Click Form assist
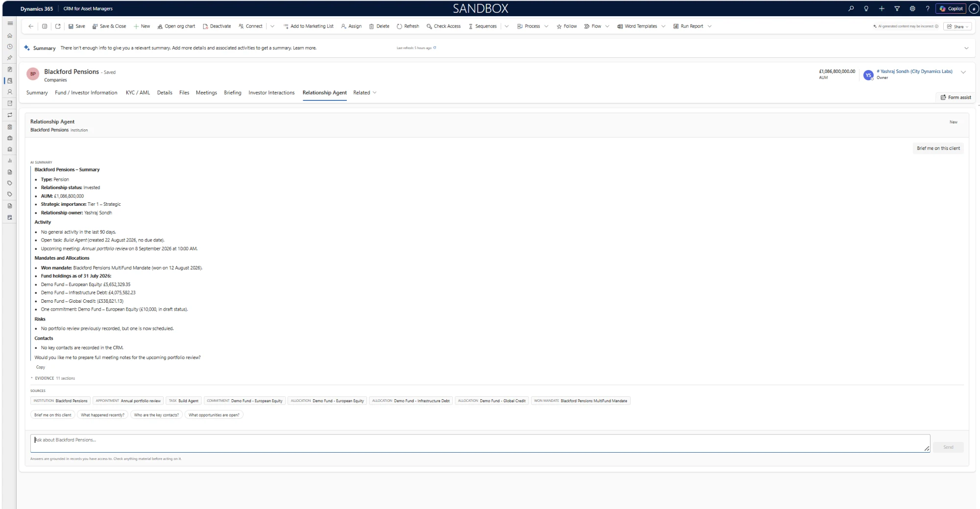 (x=955, y=97)
